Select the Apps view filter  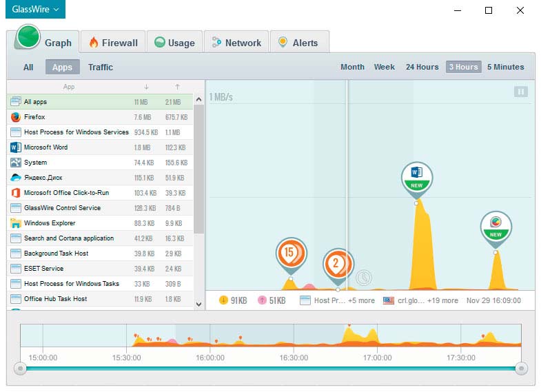click(63, 68)
